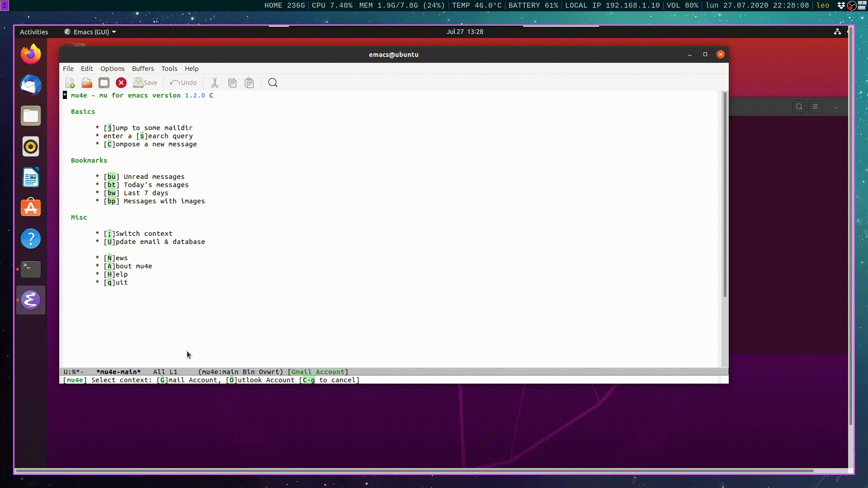
Task: Click the Emacs vertical scrollbar
Action: 725,194
